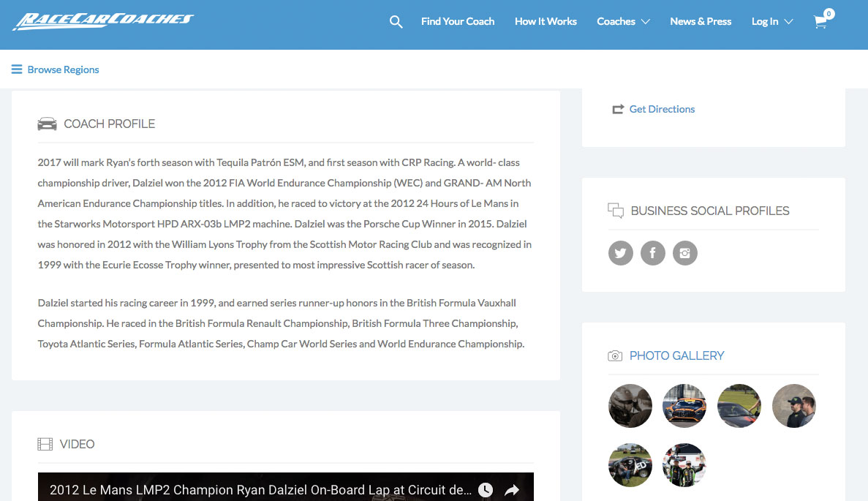This screenshot has width=868, height=501.
Task: Open News & Press
Action: pos(701,22)
